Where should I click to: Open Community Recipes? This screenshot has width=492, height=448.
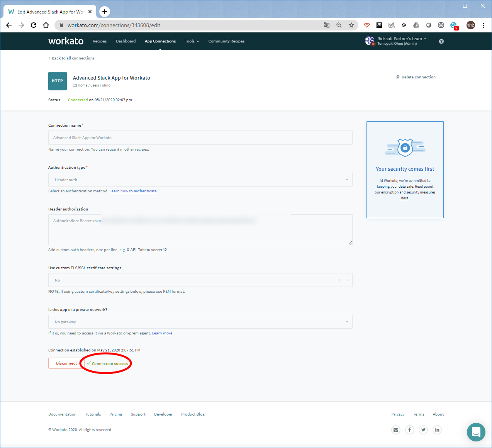tap(226, 41)
